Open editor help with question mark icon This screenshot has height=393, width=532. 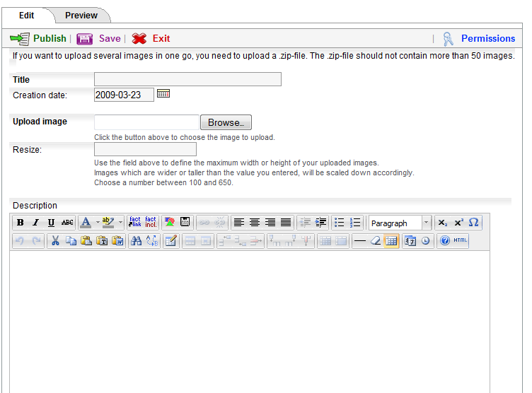coord(444,241)
